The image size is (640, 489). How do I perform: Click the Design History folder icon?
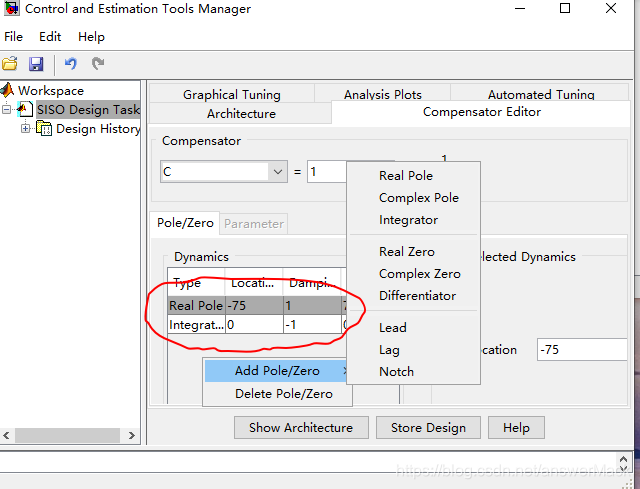[44, 129]
